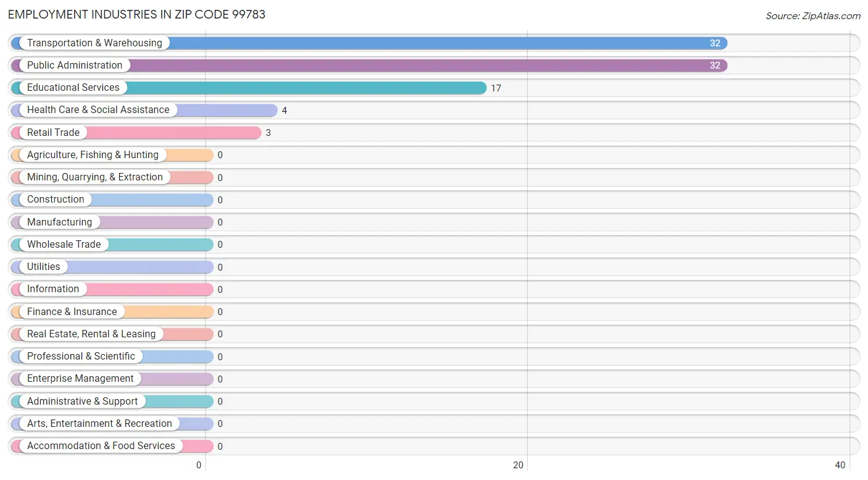Click Real Estate, Rental & Leasing label
The height and width of the screenshot is (480, 868).
[91, 334]
